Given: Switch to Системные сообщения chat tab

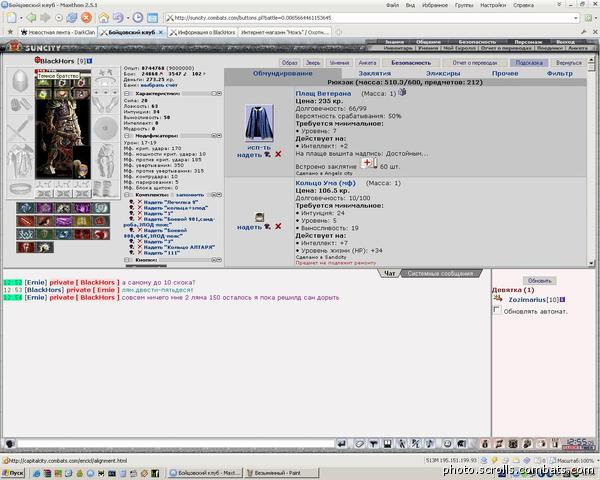Looking at the screenshot, I should (440, 273).
